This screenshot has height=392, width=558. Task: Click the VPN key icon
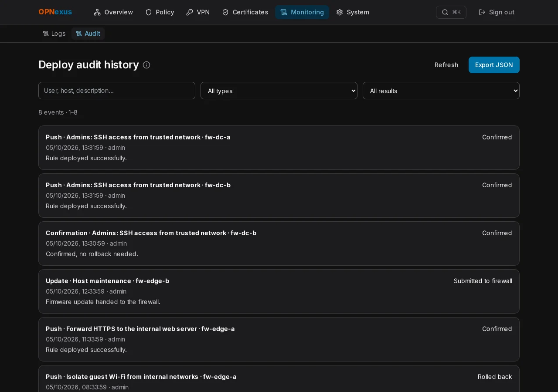click(x=190, y=12)
